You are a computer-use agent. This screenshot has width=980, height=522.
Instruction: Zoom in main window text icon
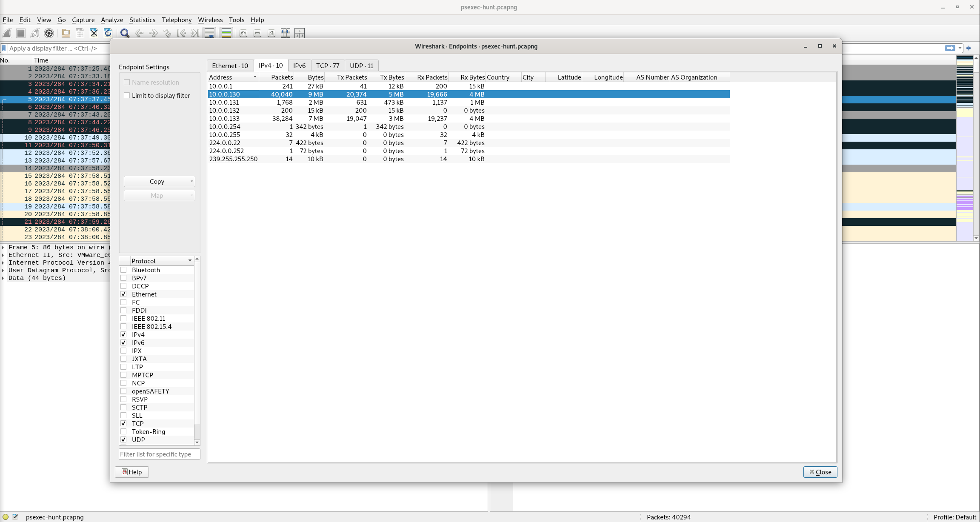coord(243,33)
